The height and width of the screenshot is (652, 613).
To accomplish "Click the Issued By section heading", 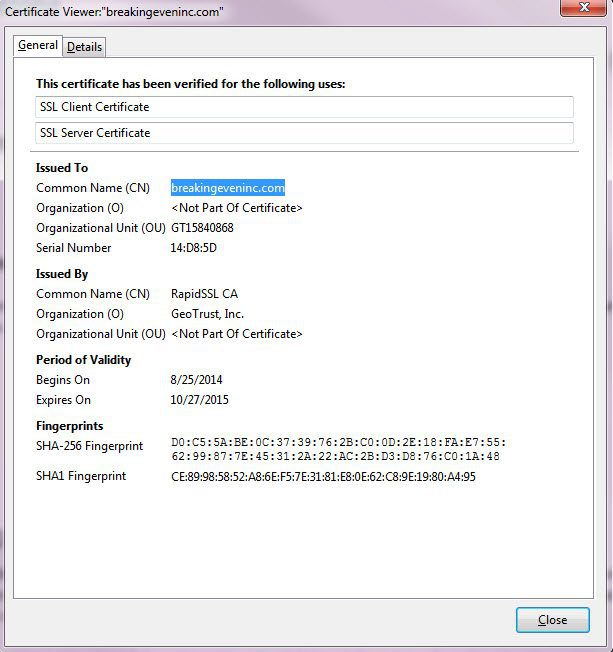I will click(62, 274).
